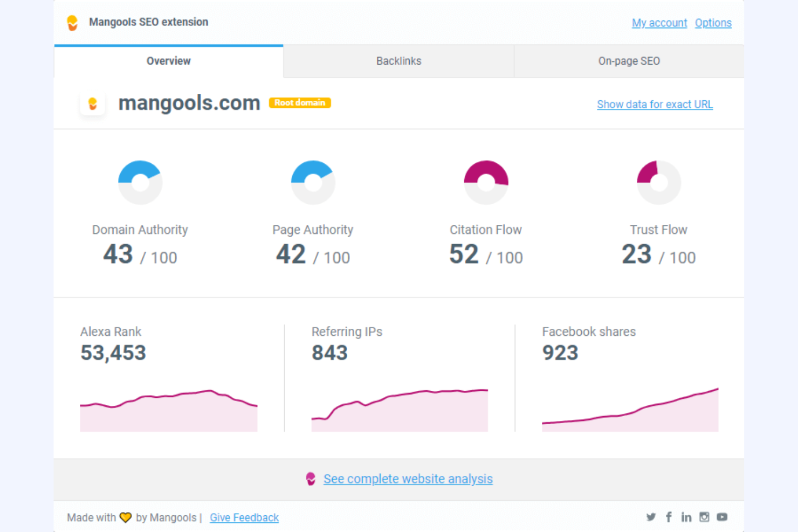The width and height of the screenshot is (798, 532).
Task: Open Mangools Facebook page via footer icon
Action: point(669,517)
